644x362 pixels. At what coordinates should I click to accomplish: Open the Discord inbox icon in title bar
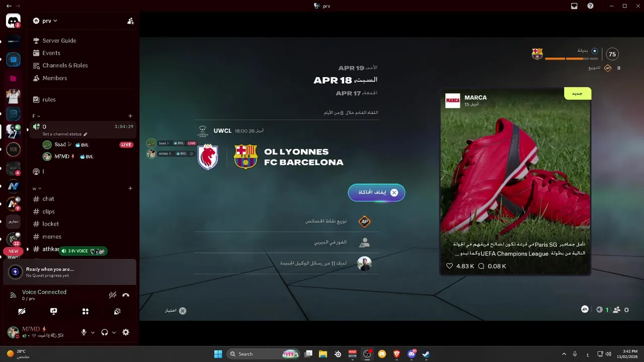[574, 6]
